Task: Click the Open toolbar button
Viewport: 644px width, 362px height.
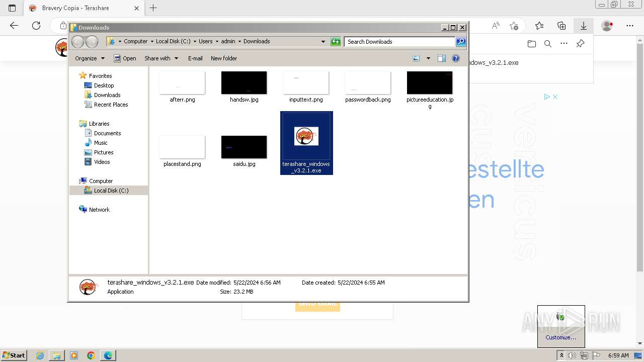Action: coord(125,58)
